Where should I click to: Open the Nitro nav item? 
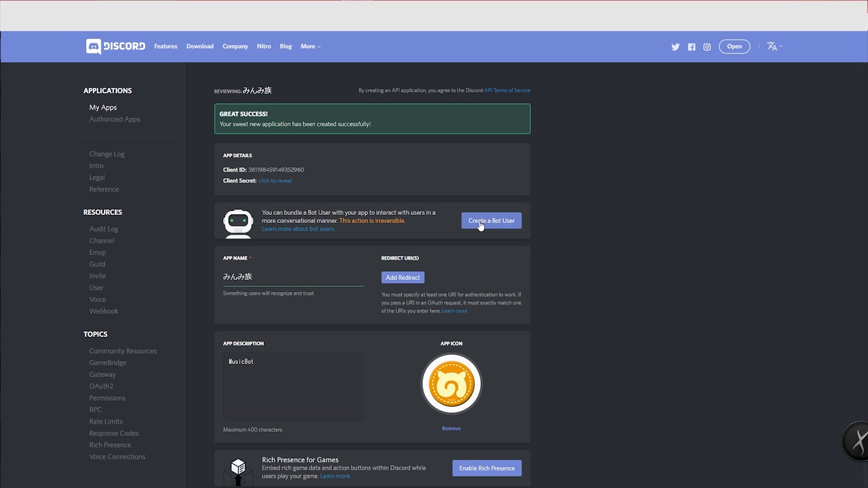tap(264, 46)
